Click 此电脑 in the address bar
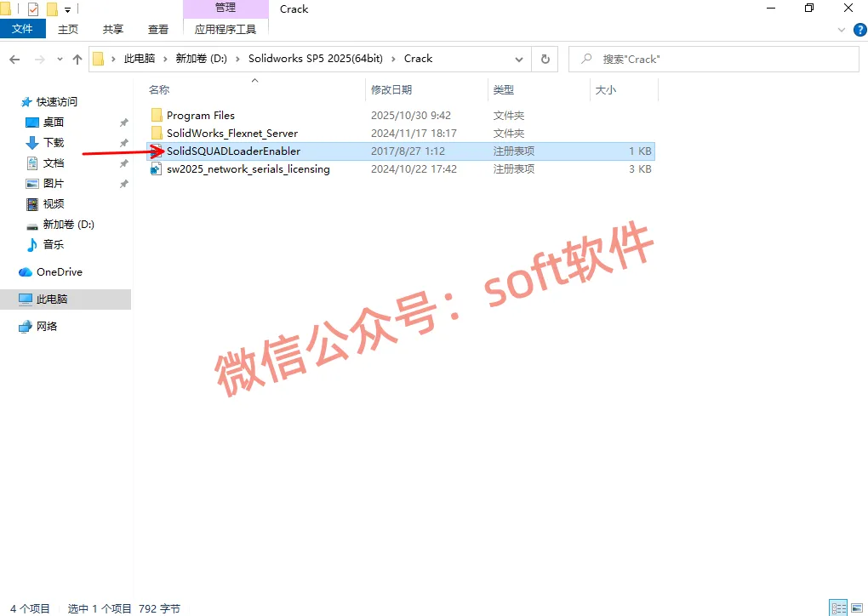 pyautogui.click(x=139, y=59)
